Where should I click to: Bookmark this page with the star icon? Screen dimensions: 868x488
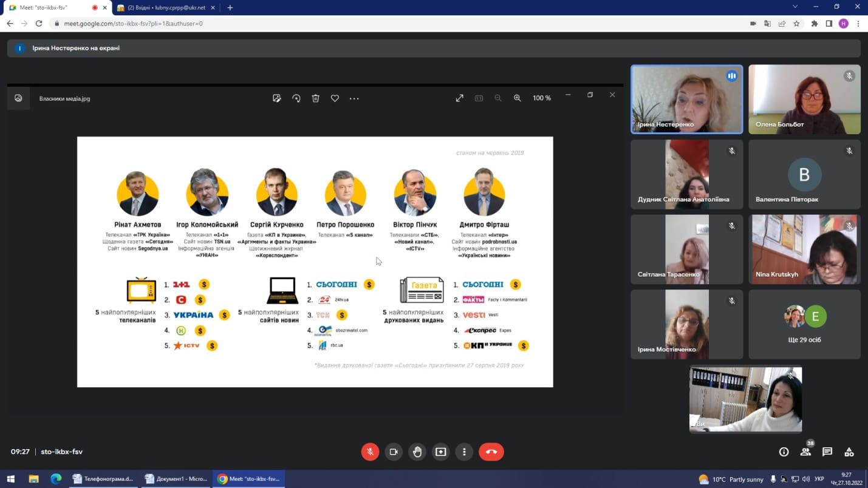(797, 24)
